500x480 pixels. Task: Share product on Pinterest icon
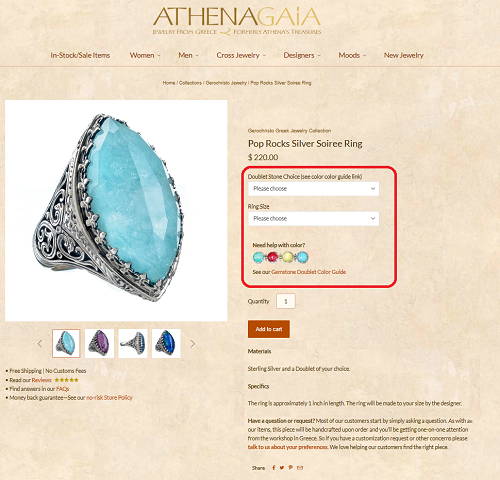tap(291, 468)
